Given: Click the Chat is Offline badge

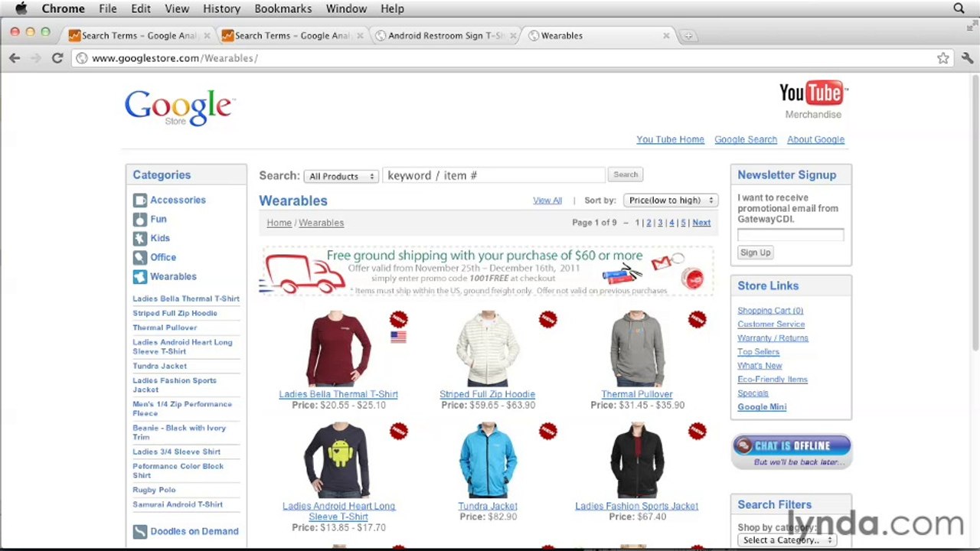Looking at the screenshot, I should click(x=791, y=452).
